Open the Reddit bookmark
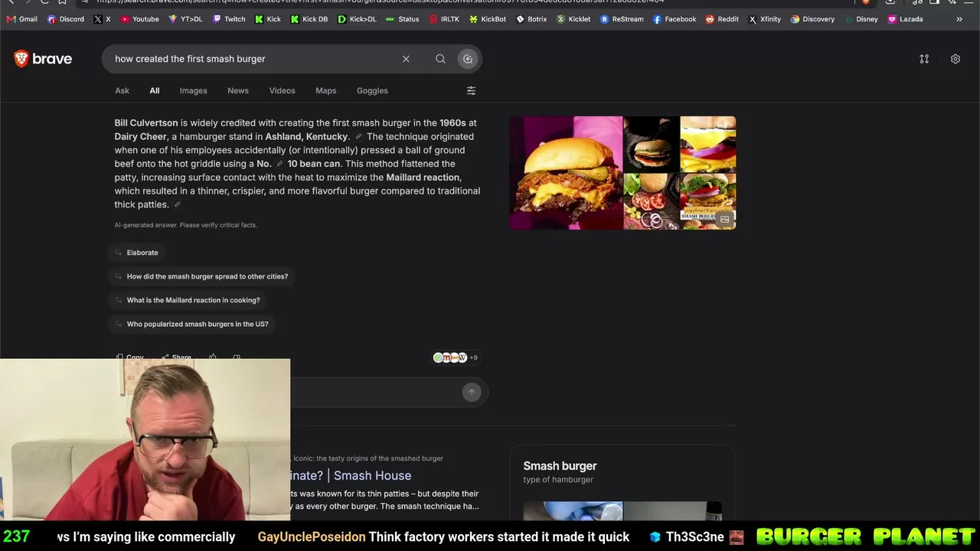Viewport: 980px width, 551px height. (x=722, y=19)
